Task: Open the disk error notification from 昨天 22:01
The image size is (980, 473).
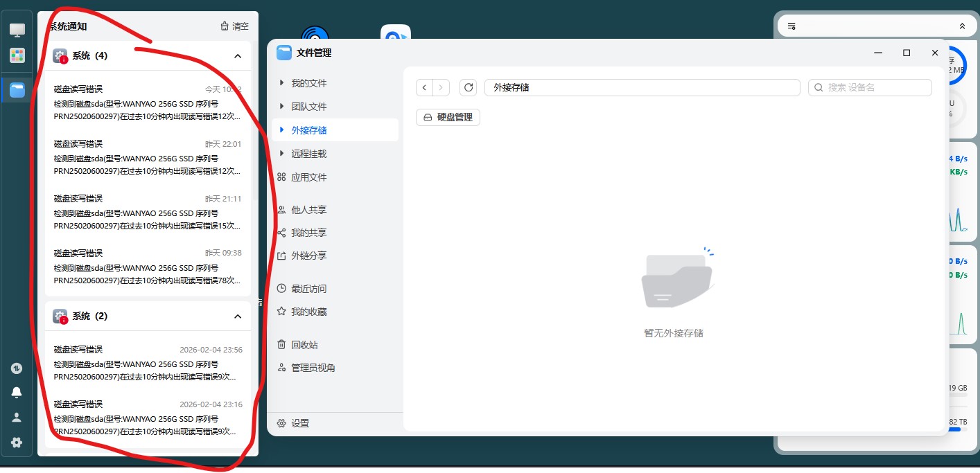Action: click(x=148, y=157)
